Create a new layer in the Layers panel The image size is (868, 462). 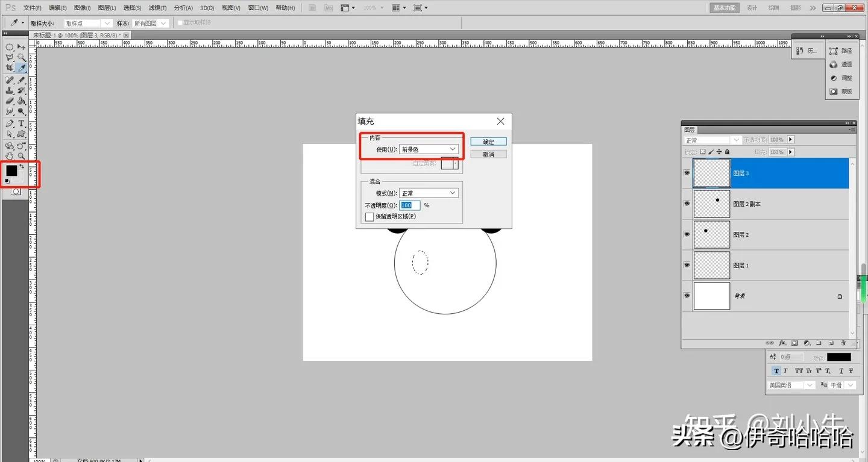coord(832,343)
